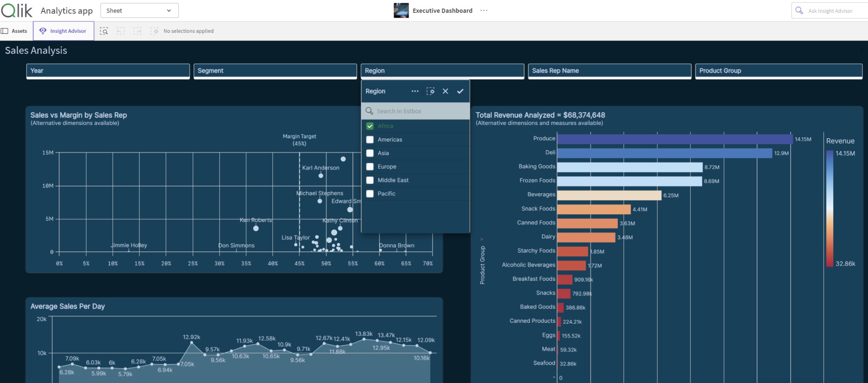
Task: Switch to the Insight Advisor tab
Action: (x=63, y=31)
